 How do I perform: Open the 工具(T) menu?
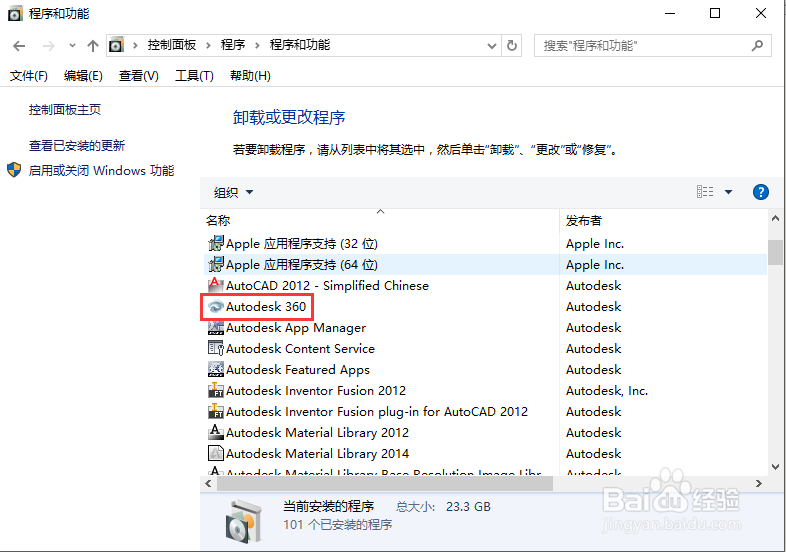(194, 76)
